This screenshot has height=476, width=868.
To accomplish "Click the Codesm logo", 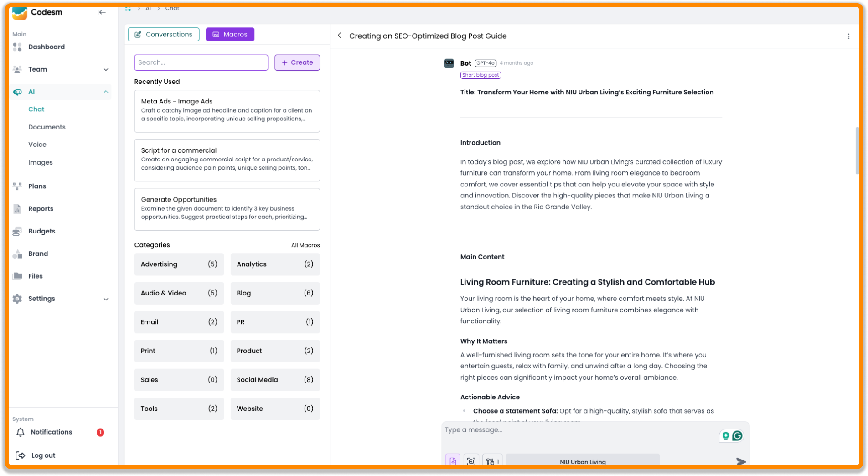I will [x=20, y=13].
